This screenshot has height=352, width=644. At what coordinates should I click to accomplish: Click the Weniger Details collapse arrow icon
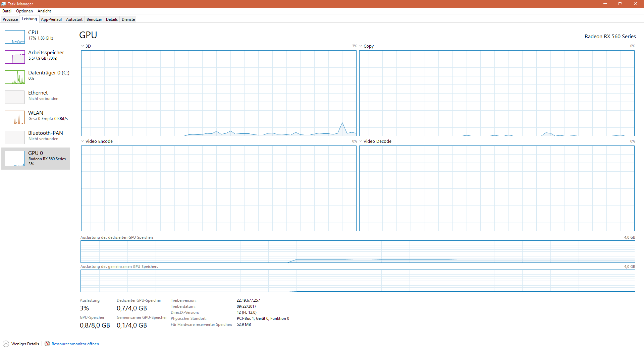click(6, 344)
